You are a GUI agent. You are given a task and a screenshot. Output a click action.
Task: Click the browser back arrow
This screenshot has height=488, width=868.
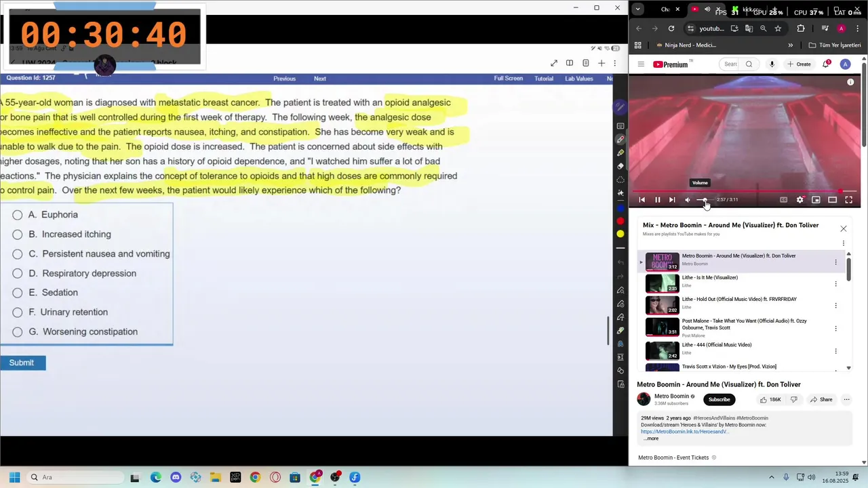pyautogui.click(x=639, y=28)
